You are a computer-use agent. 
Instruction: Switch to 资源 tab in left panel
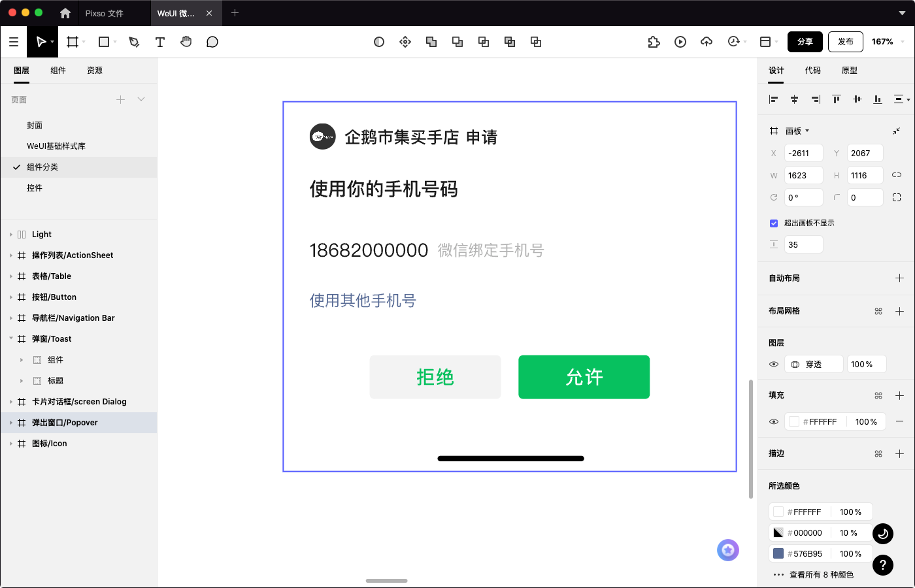pos(95,71)
